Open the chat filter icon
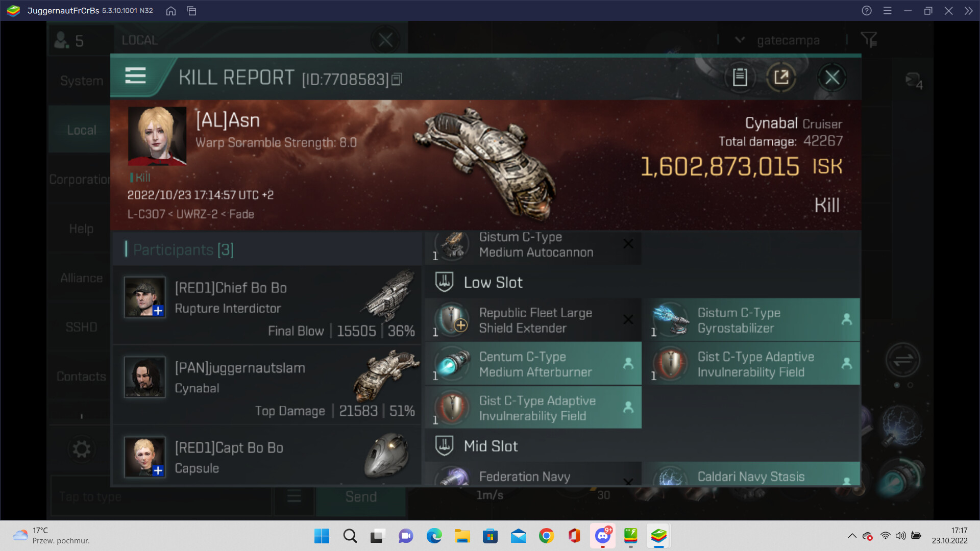980x551 pixels. [868, 39]
